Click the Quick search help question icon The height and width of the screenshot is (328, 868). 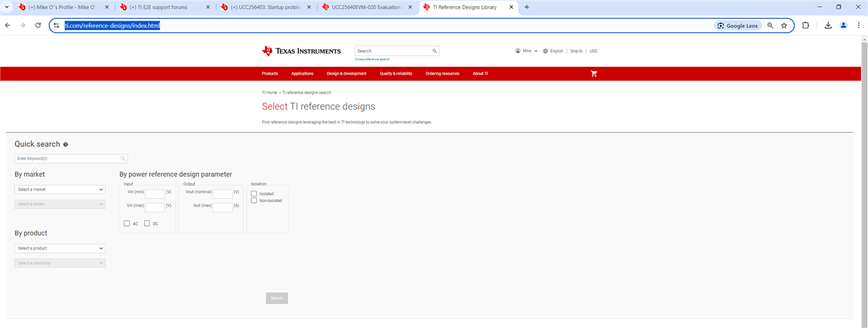(66, 145)
